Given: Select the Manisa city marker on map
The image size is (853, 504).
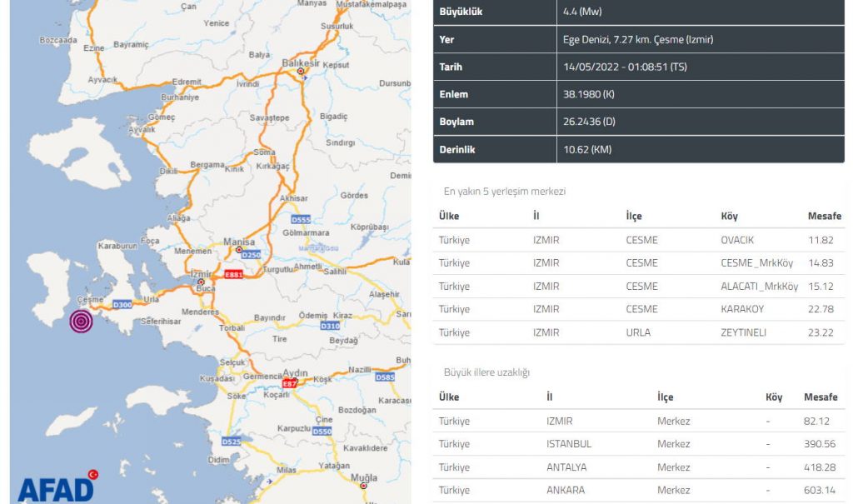Looking at the screenshot, I should 239,249.
